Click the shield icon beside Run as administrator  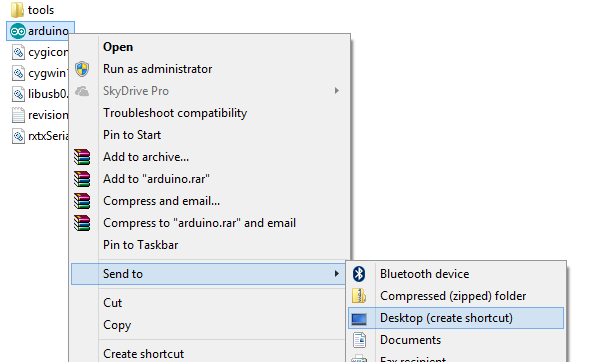(x=82, y=69)
